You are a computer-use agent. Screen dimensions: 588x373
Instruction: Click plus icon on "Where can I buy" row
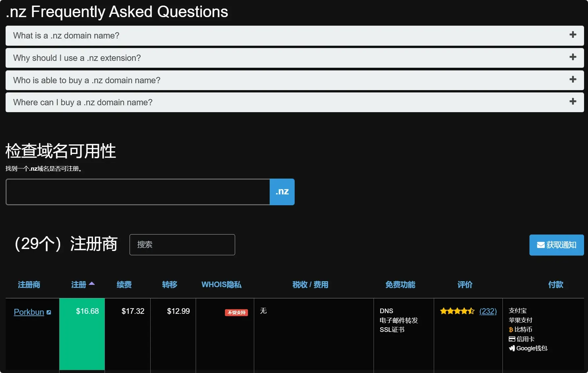(573, 102)
